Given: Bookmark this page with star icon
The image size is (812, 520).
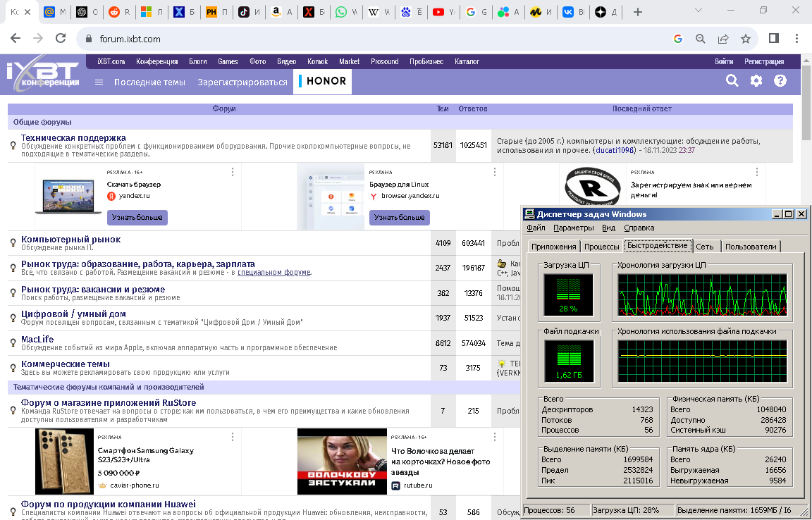Looking at the screenshot, I should 746,39.
